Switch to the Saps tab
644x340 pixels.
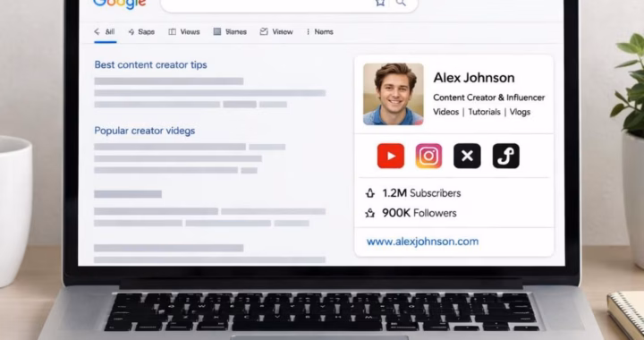pyautogui.click(x=141, y=31)
